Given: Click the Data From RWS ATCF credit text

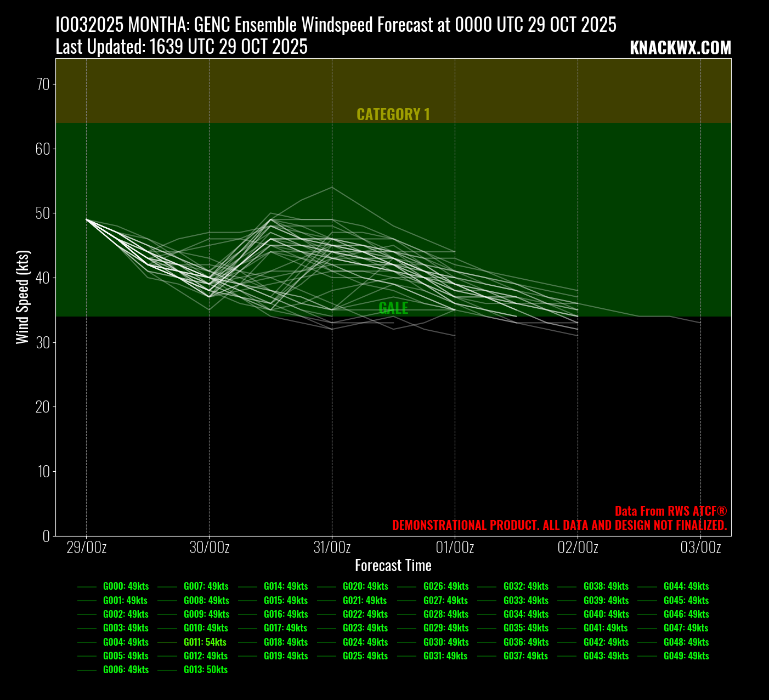Looking at the screenshot, I should (x=670, y=511).
